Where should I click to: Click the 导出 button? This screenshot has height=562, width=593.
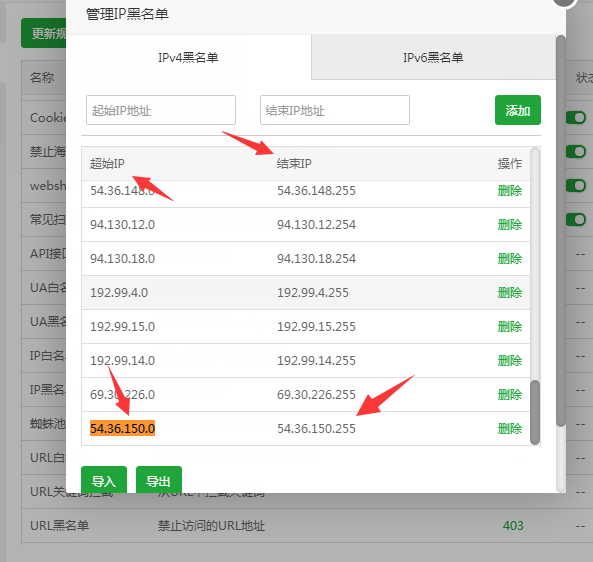[159, 480]
